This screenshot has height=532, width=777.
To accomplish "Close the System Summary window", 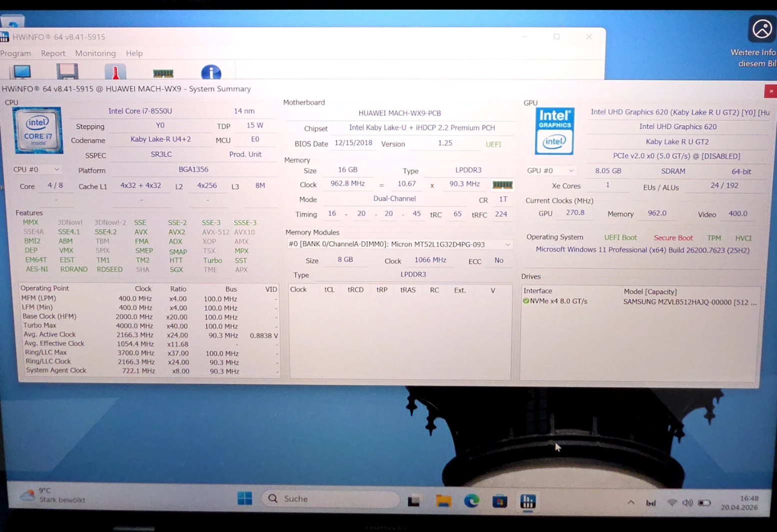I will pyautogui.click(x=771, y=91).
